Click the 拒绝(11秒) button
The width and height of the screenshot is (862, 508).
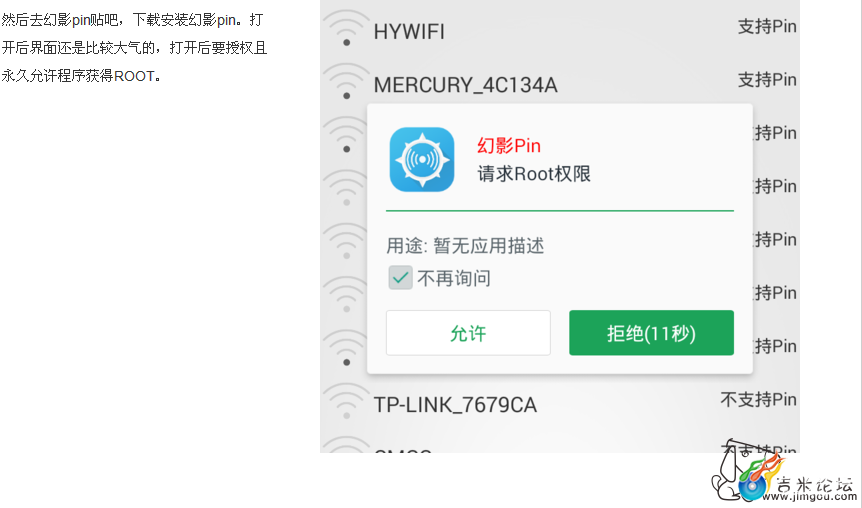pos(651,333)
